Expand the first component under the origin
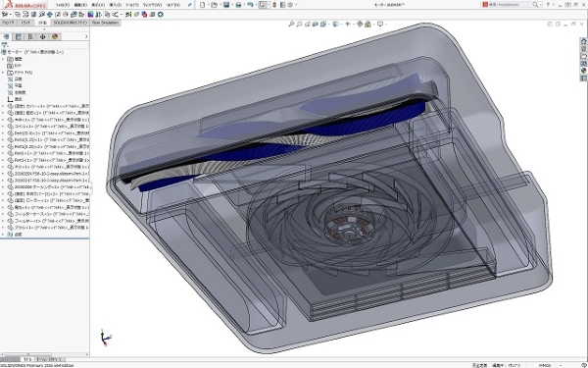Viewport: 588px width, 368px height. coord(3,106)
